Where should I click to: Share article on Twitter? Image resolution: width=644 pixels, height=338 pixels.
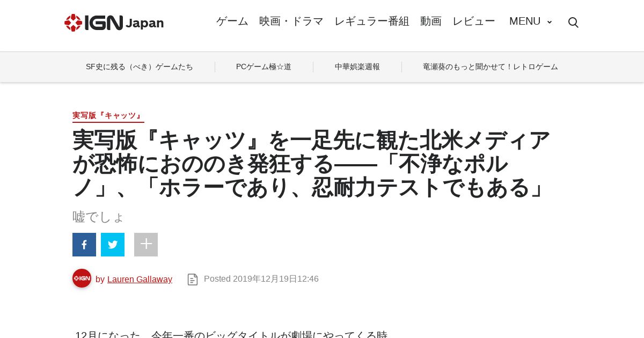(113, 245)
